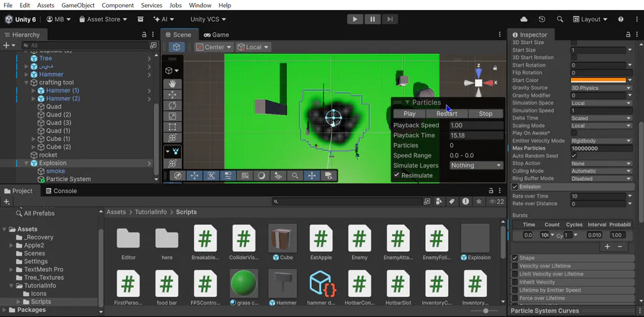Collapse the crafting tool hierarchy node
The image size is (644, 317).
click(26, 82)
